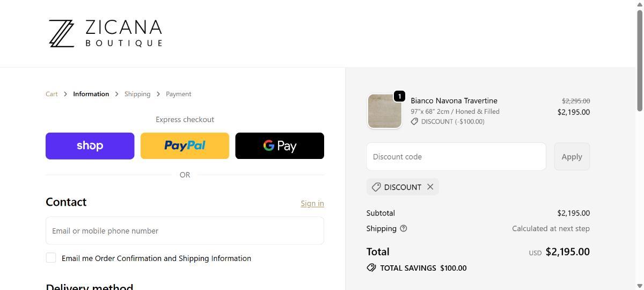Pay with Shop express checkout
The width and height of the screenshot is (644, 290).
(x=90, y=146)
